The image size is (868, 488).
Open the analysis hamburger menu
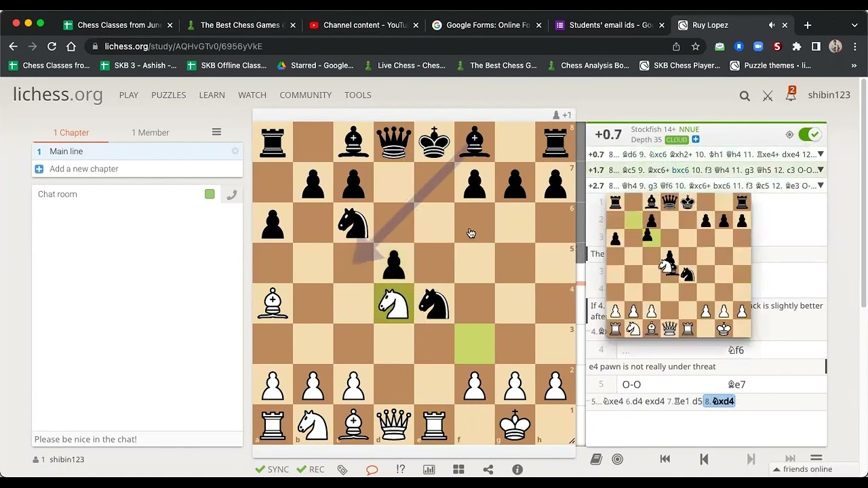tap(816, 459)
